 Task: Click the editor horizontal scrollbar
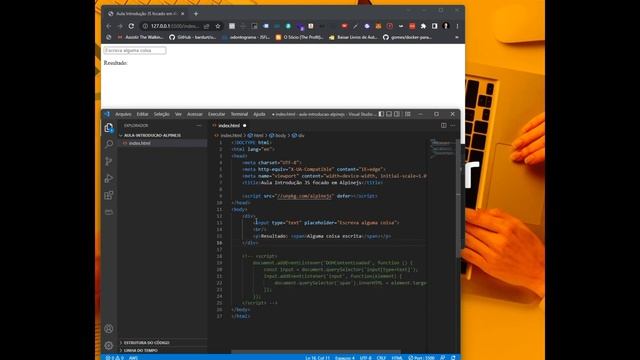[316, 351]
